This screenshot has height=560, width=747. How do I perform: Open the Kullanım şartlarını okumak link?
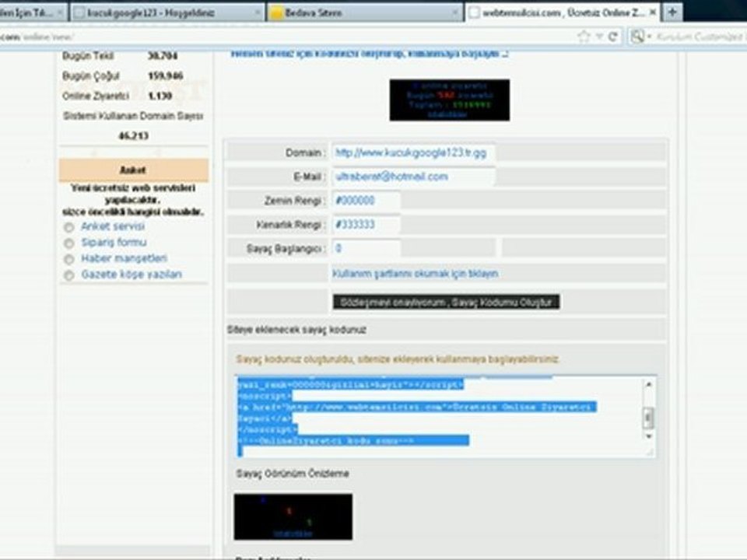pos(415,273)
